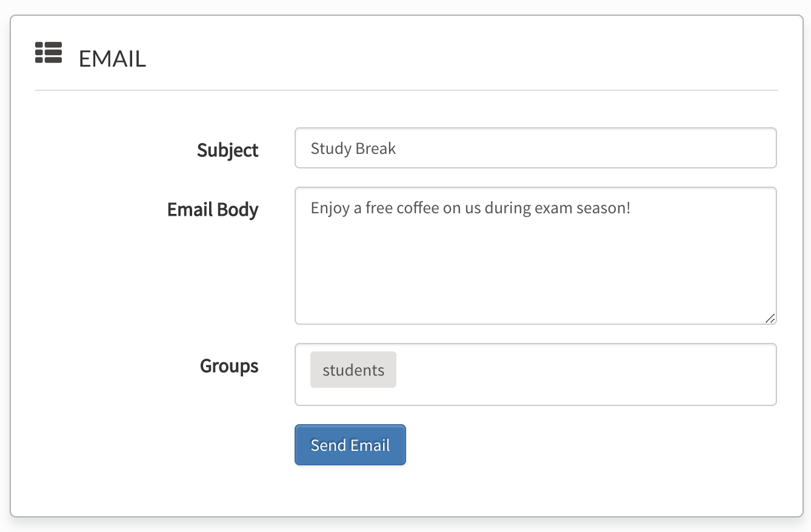Click the resize handle on Email Body box

[x=770, y=318]
